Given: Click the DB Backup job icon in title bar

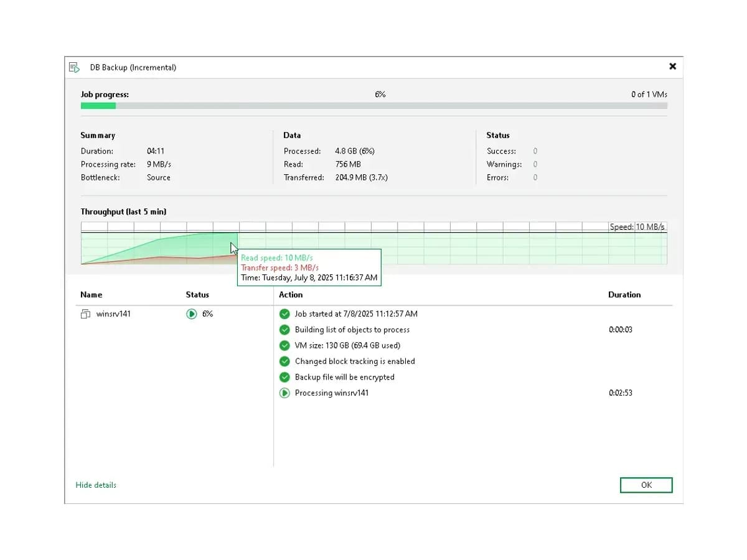Looking at the screenshot, I should (x=74, y=67).
